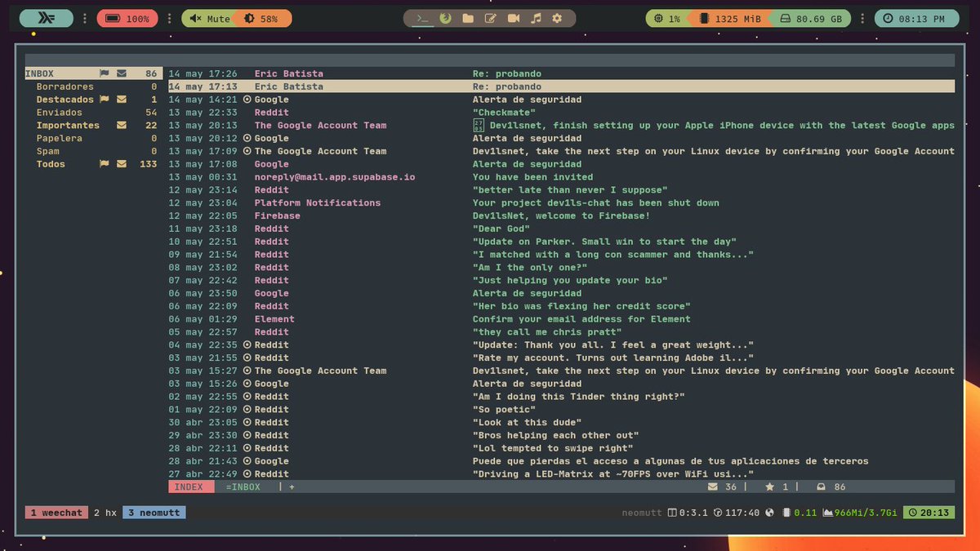The image size is (980, 551).
Task: Open Reddit message "Look at this dude"
Action: click(561, 422)
